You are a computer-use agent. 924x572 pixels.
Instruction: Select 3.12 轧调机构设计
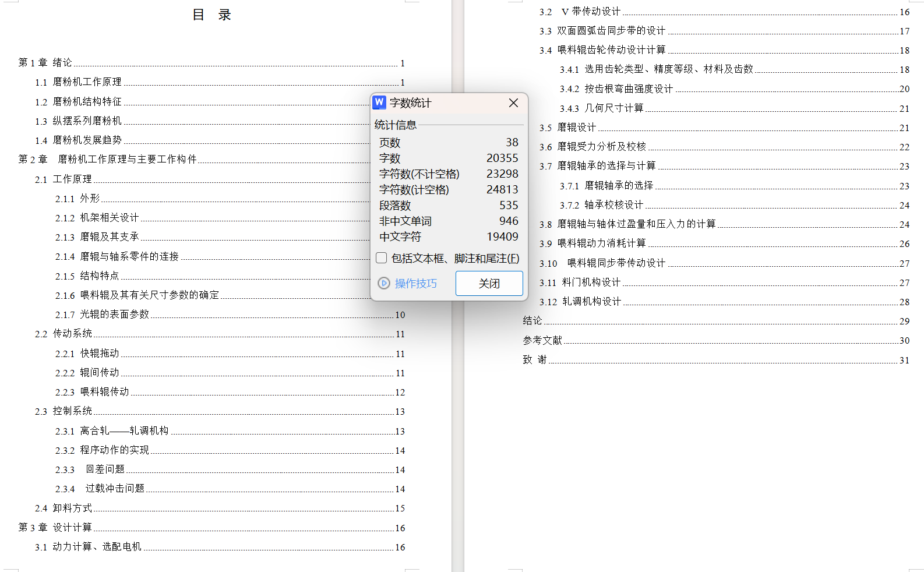click(x=724, y=302)
